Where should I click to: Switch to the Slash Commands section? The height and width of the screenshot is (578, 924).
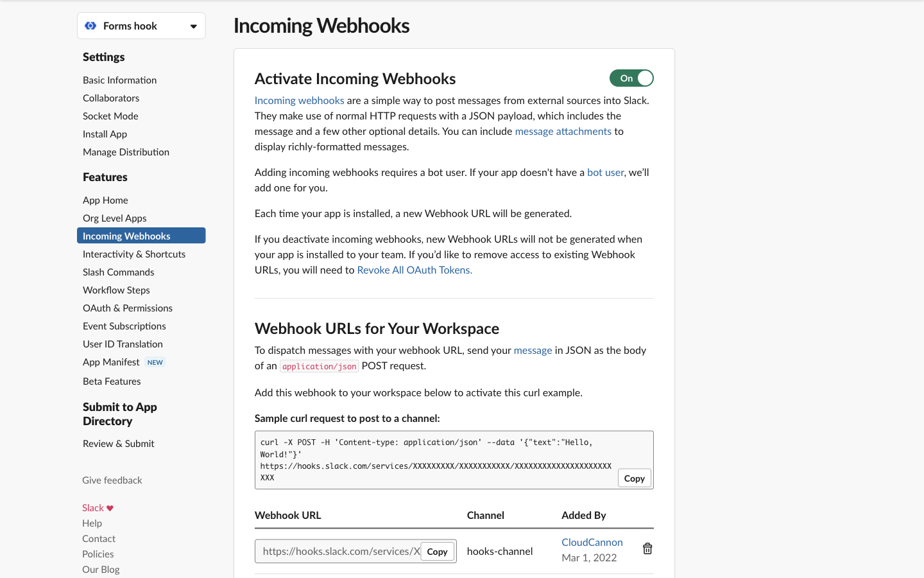(x=118, y=272)
